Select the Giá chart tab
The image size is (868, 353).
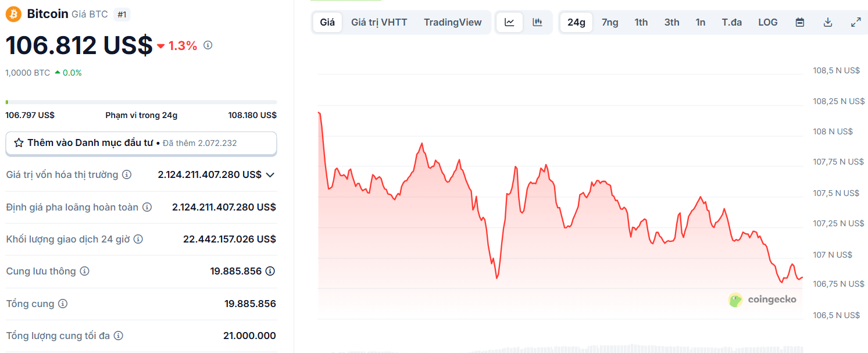click(x=327, y=22)
